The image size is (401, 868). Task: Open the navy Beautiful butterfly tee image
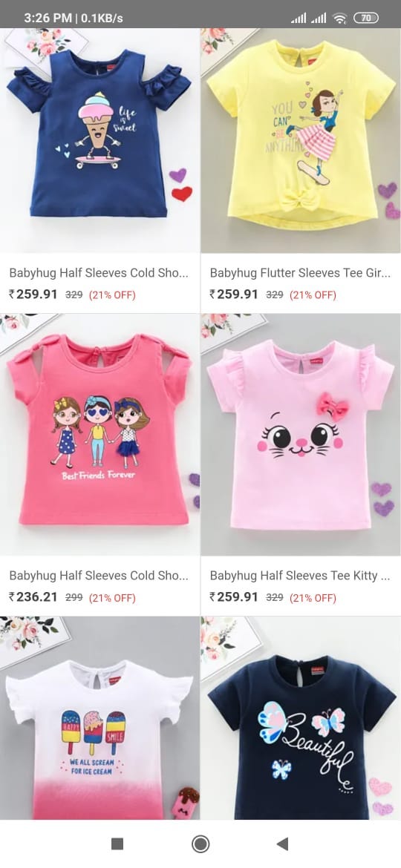click(x=301, y=718)
